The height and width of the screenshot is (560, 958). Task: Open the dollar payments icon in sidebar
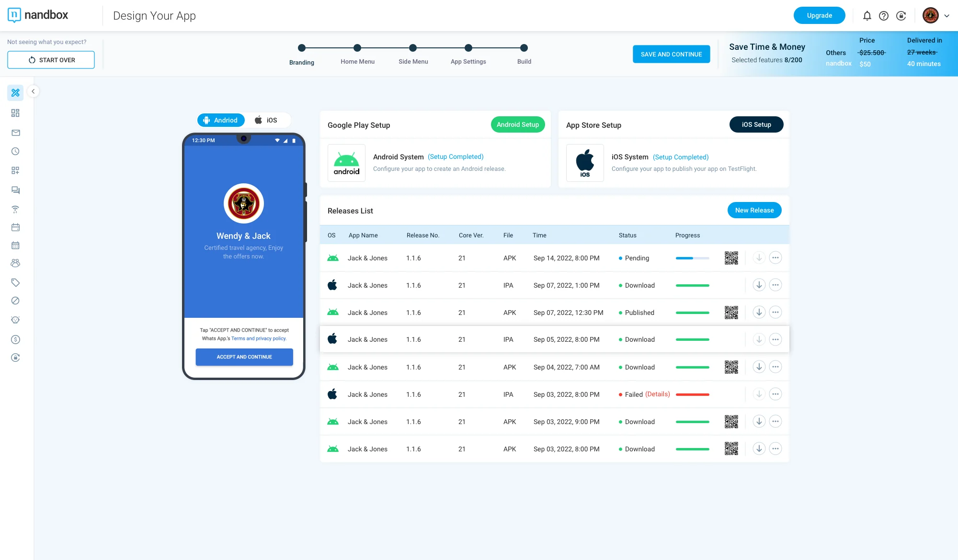click(15, 339)
